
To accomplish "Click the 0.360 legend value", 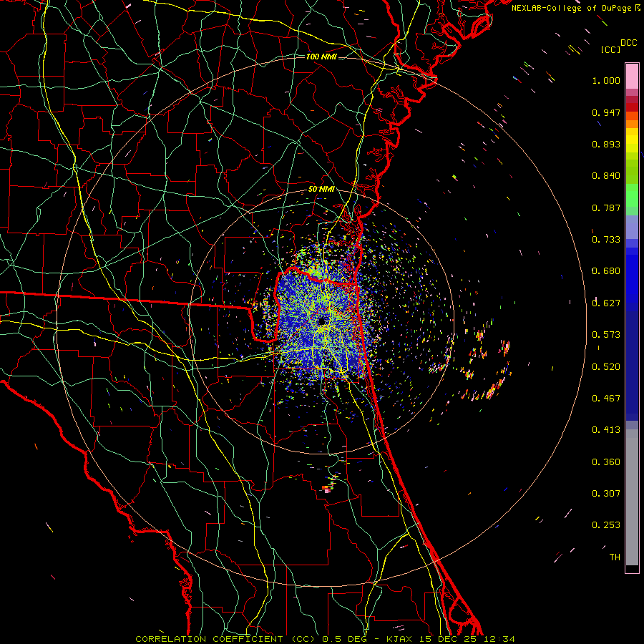I will [606, 462].
